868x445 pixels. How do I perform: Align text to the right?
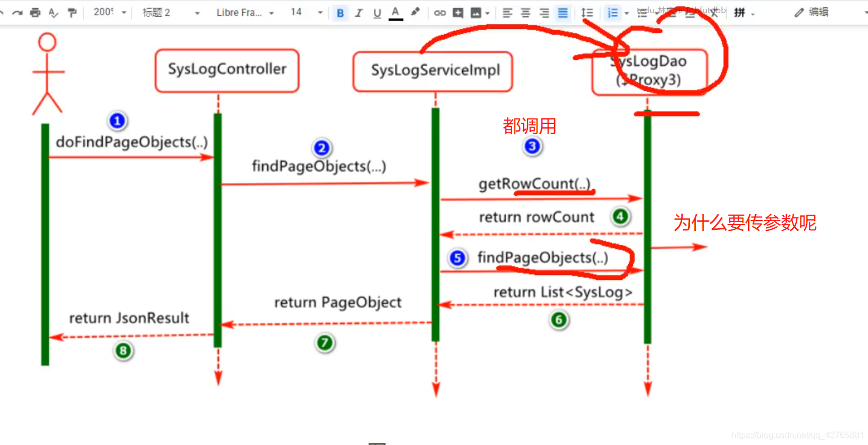[544, 12]
